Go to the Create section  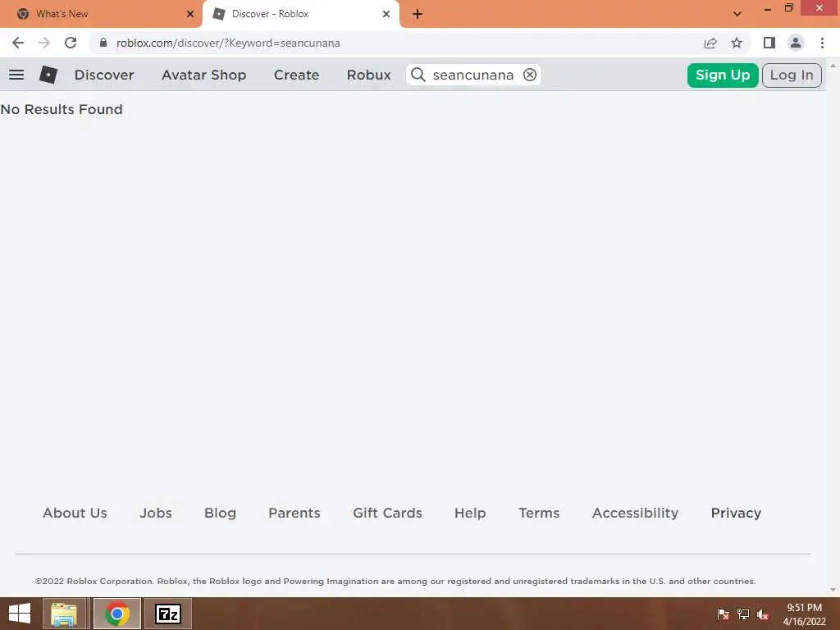coord(296,75)
